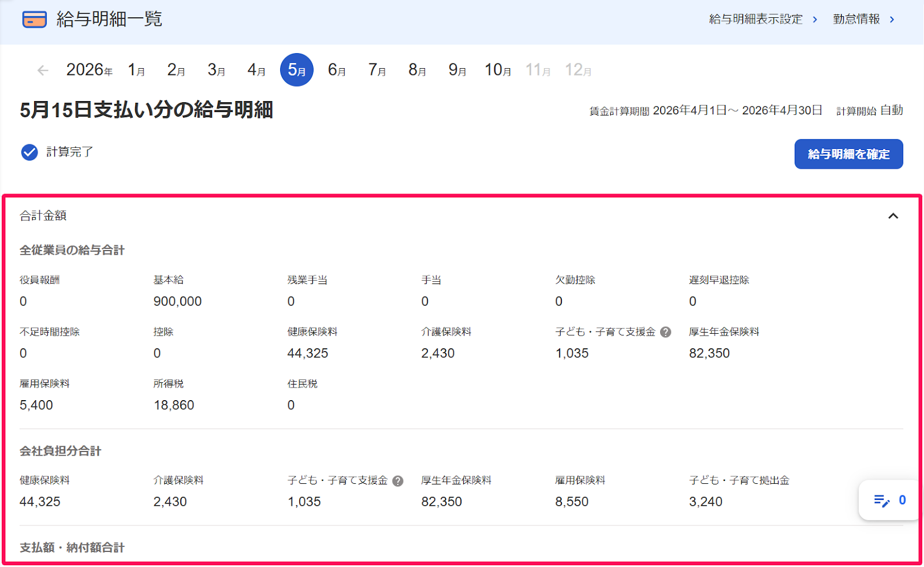Click the 支払額・納付額合計 subheading
Screen dimensions: 924x567
click(72, 547)
